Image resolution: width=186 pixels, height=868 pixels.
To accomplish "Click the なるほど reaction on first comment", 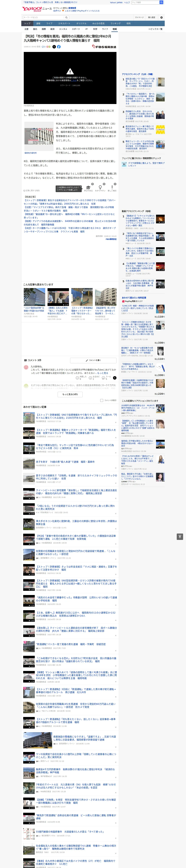I will tap(94, 378).
